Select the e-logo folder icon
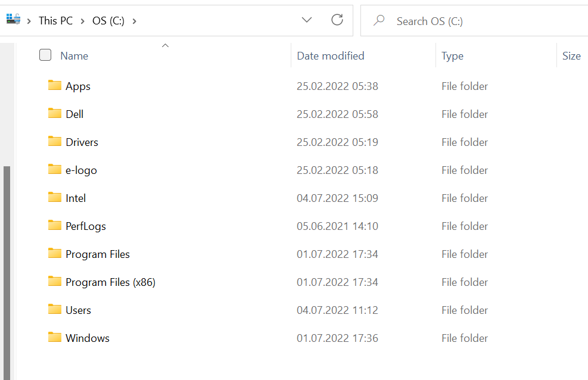Viewport: 588px width, 380px height. point(55,170)
